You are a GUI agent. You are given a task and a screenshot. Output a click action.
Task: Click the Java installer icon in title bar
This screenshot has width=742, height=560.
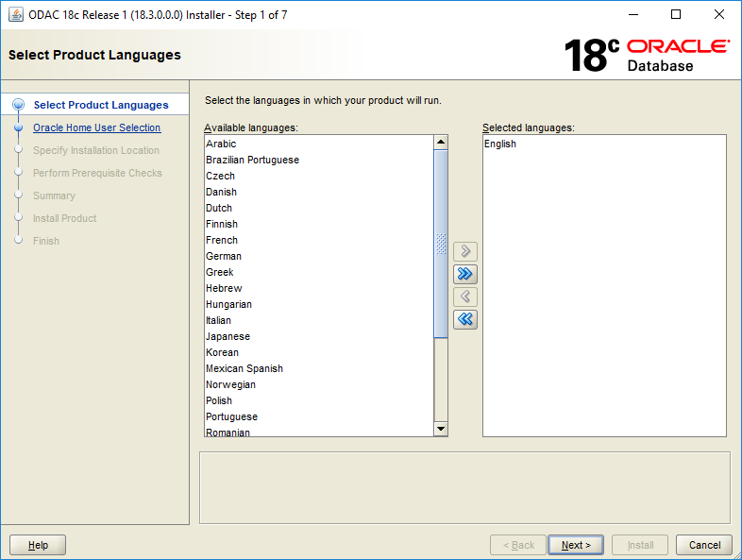pyautogui.click(x=16, y=15)
